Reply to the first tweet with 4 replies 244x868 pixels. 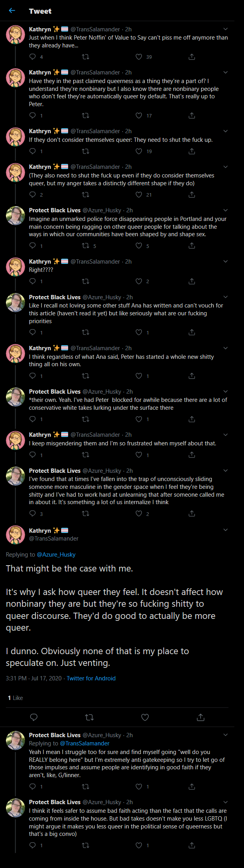pyautogui.click(x=33, y=57)
